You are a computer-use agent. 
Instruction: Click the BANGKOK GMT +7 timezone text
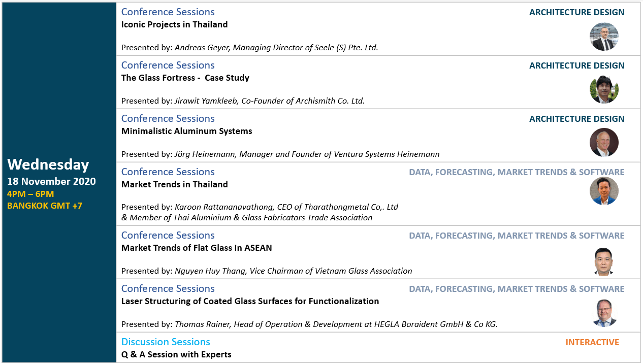click(45, 206)
